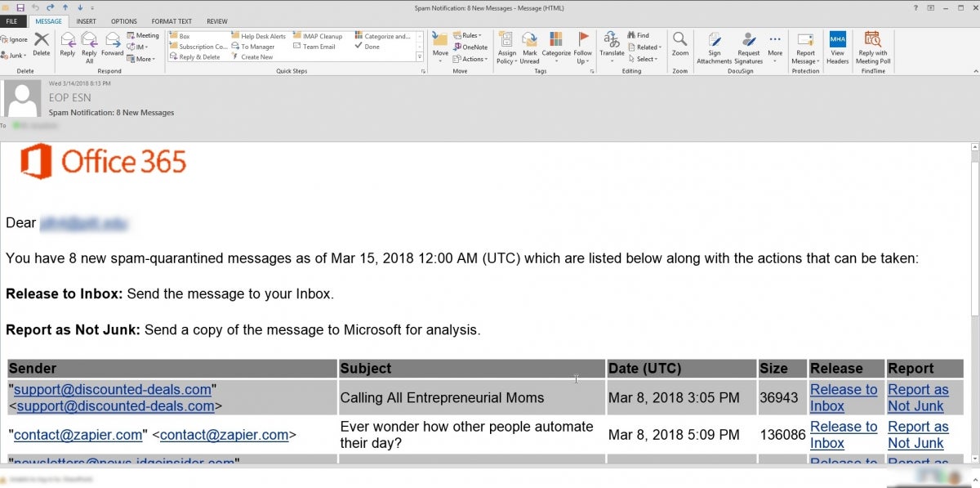Screen dimensions: 980x488
Task: Click Mark Unread in Tags group
Action: 529,47
